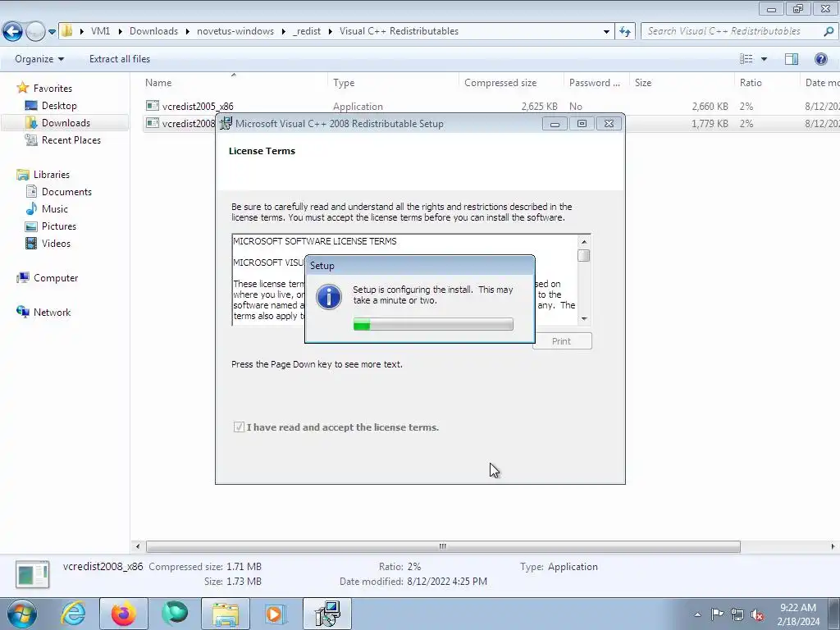The image size is (840, 630).
Task: Launch Internet Explorer from taskbar
Action: [x=73, y=614]
